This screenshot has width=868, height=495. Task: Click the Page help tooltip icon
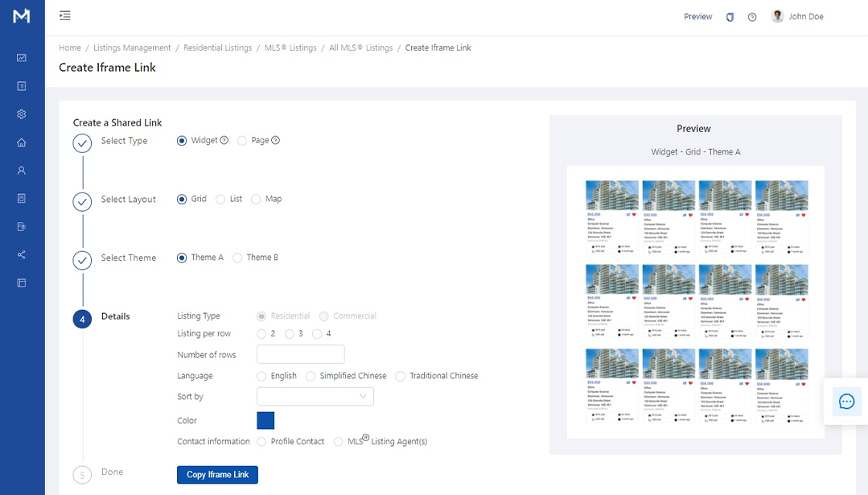point(276,140)
